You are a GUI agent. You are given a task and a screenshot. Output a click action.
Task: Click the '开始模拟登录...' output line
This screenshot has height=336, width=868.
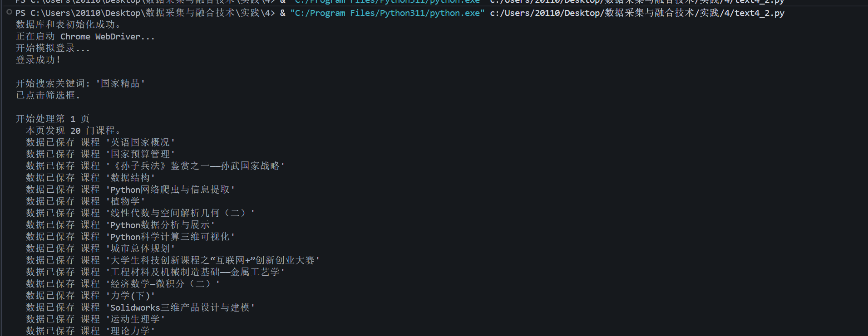pos(53,48)
